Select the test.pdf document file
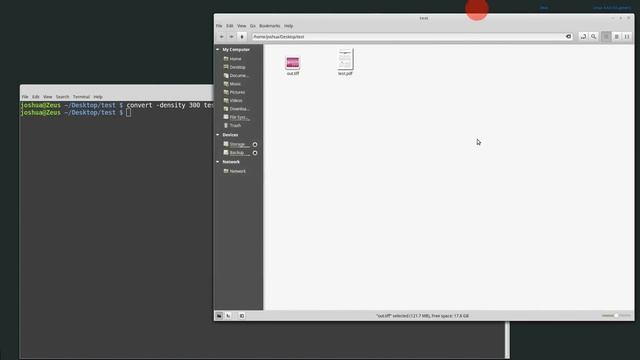 pyautogui.click(x=345, y=62)
